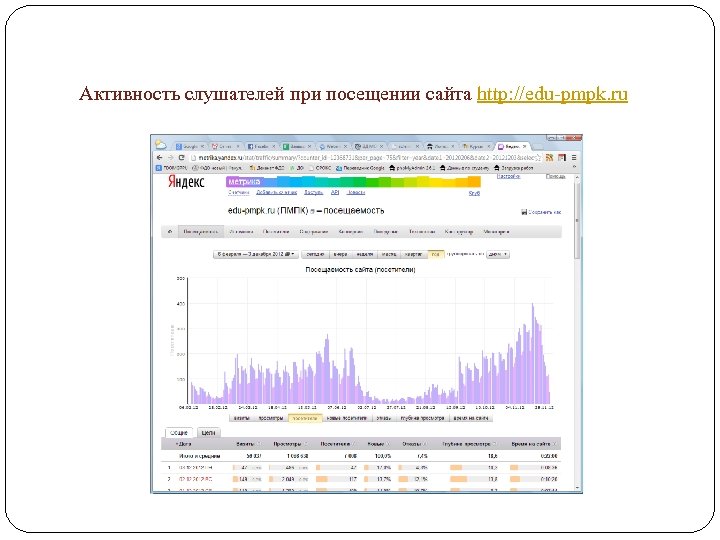Click the icon beside Отказы column header

point(425,444)
